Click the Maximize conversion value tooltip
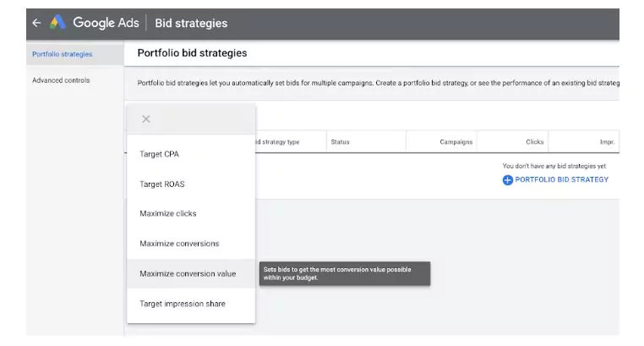The image size is (644, 346). tap(344, 273)
